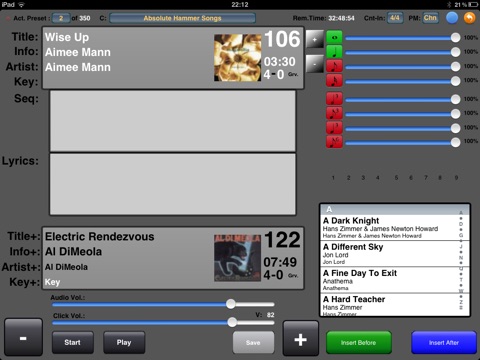
Task: Decrease tempo with the small minus button
Action: click(314, 63)
